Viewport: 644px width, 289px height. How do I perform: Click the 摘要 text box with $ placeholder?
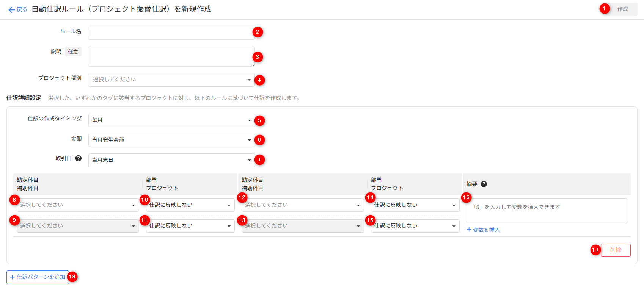546,211
